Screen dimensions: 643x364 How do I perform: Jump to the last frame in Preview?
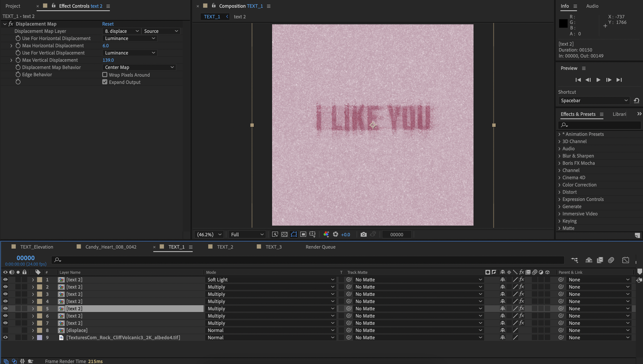[x=619, y=80]
